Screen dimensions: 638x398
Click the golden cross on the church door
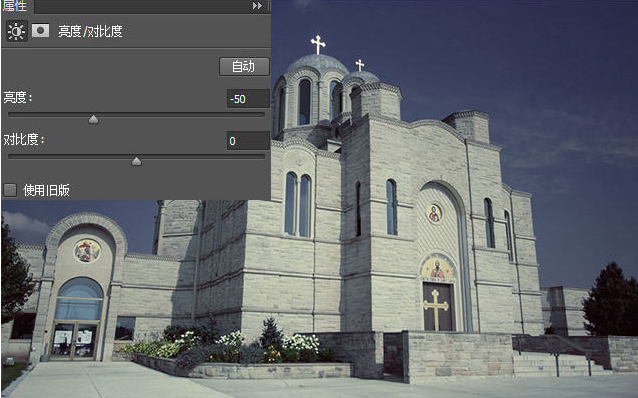click(x=436, y=309)
